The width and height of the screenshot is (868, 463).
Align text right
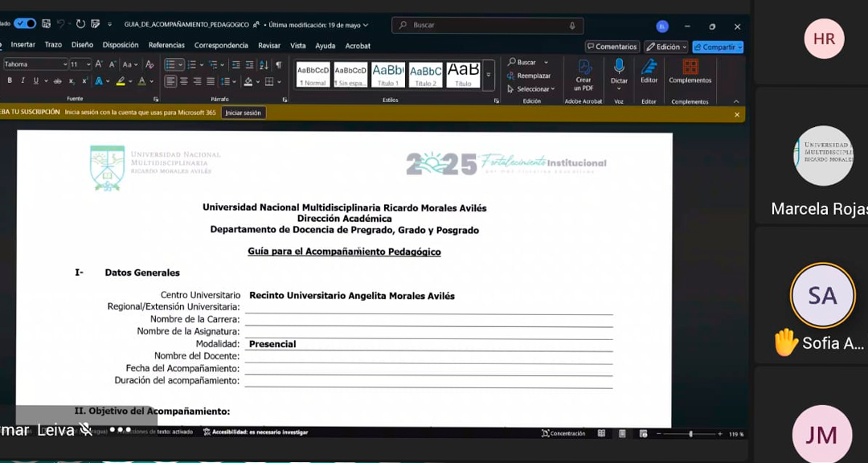point(197,81)
